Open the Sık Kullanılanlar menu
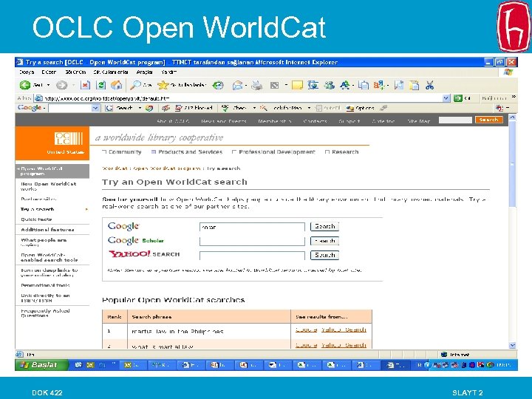Image resolution: width=532 pixels, height=399 pixels. pos(111,72)
